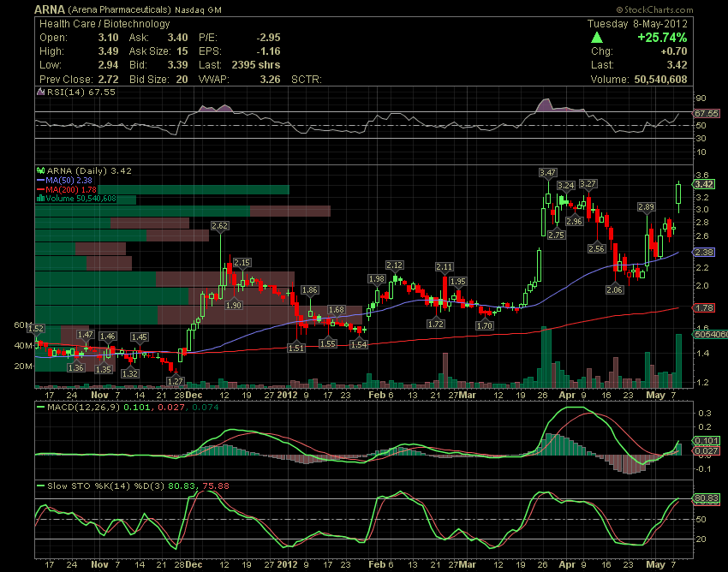The height and width of the screenshot is (572, 728).
Task: Click the 3.27 price annotation
Action: 588,184
